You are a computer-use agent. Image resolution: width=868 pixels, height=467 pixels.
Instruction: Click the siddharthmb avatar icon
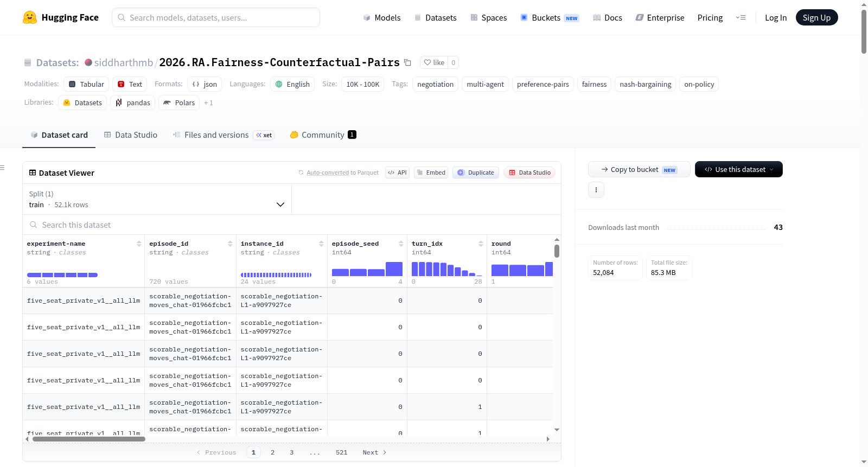click(88, 62)
